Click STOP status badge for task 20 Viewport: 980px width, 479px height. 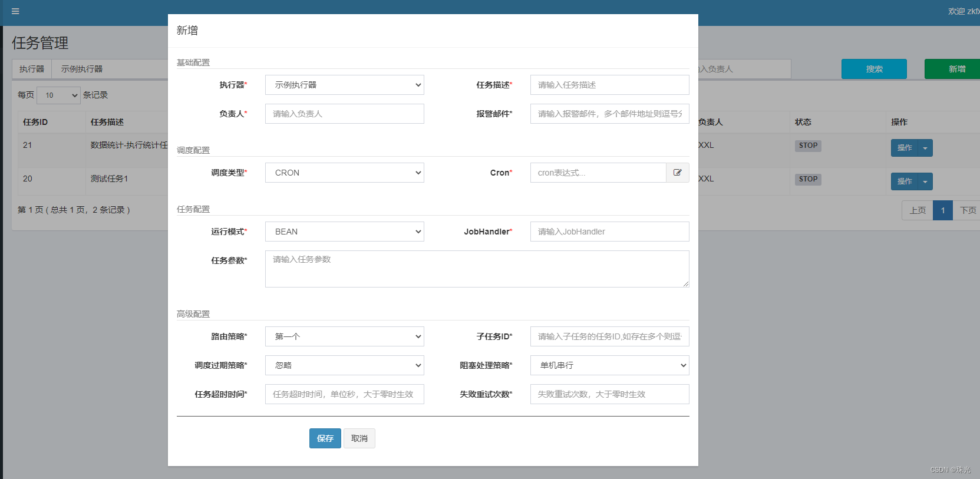808,179
